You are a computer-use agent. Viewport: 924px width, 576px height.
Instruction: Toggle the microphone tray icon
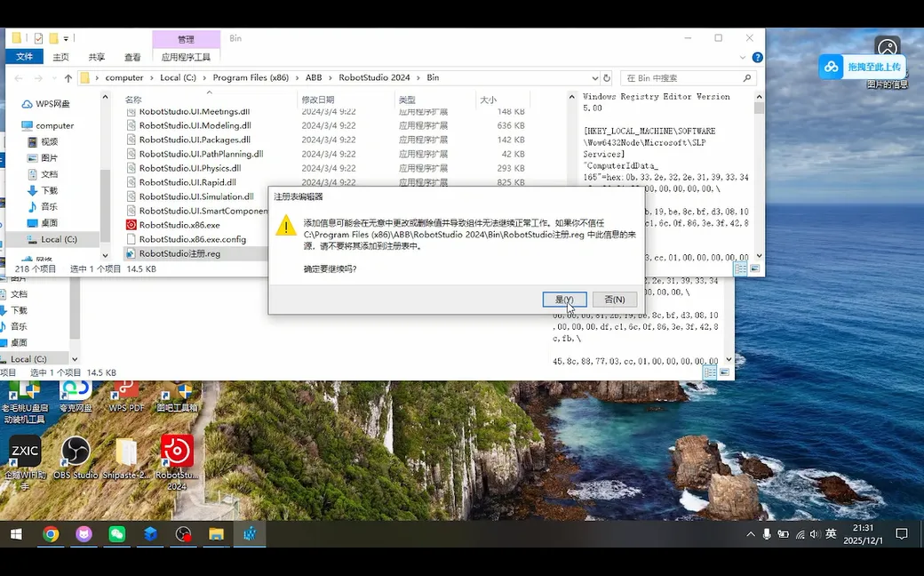pyautogui.click(x=767, y=534)
